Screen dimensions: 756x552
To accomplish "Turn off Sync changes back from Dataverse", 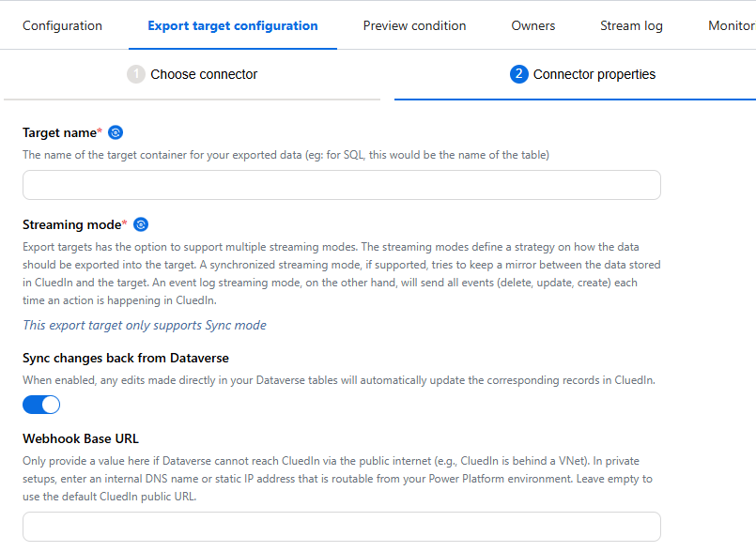I will (40, 404).
